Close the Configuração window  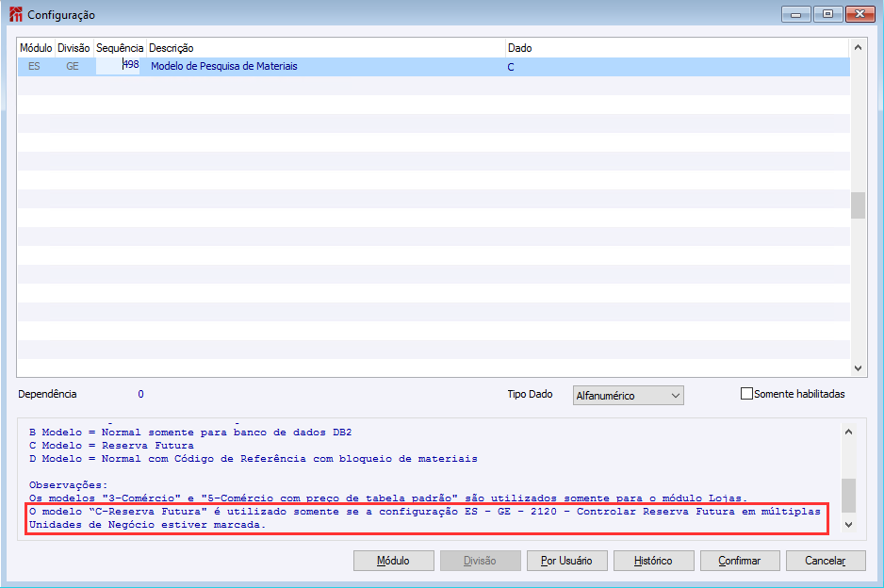tap(860, 14)
